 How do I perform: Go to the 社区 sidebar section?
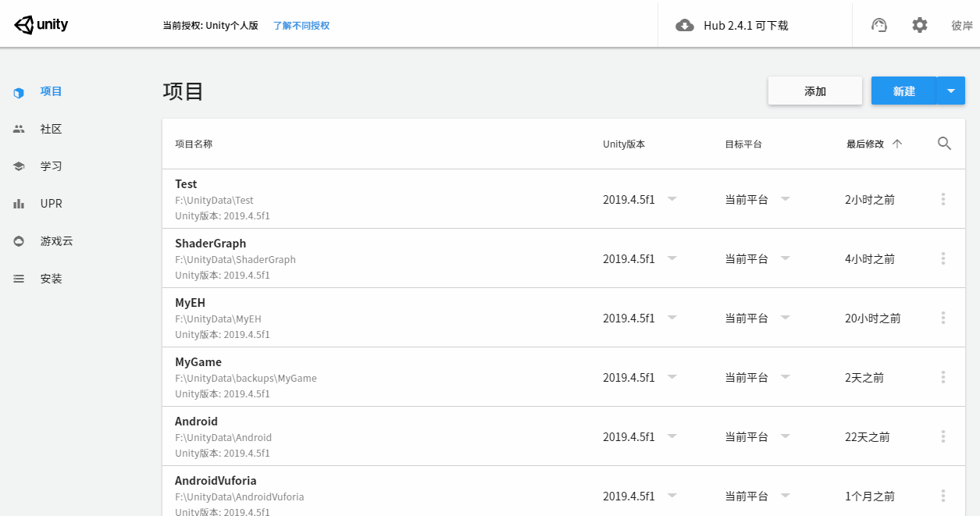coord(51,129)
